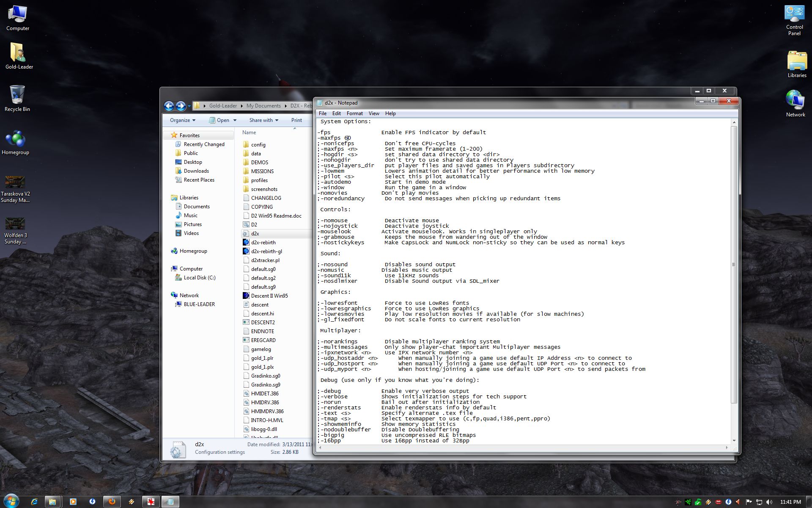Screen dimensions: 812x508
Task: Open recent pages dropdown beside navigation arrows
Action: tap(189, 106)
